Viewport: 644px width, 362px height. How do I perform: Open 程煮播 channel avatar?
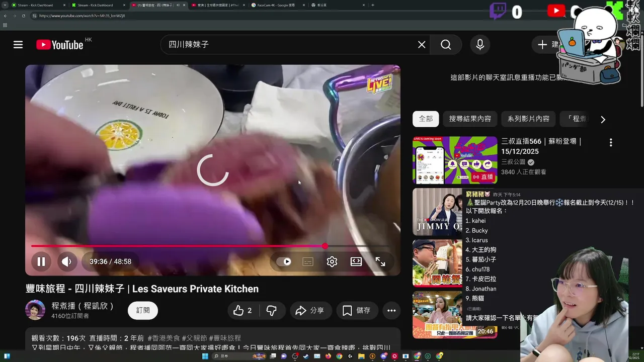tap(35, 310)
